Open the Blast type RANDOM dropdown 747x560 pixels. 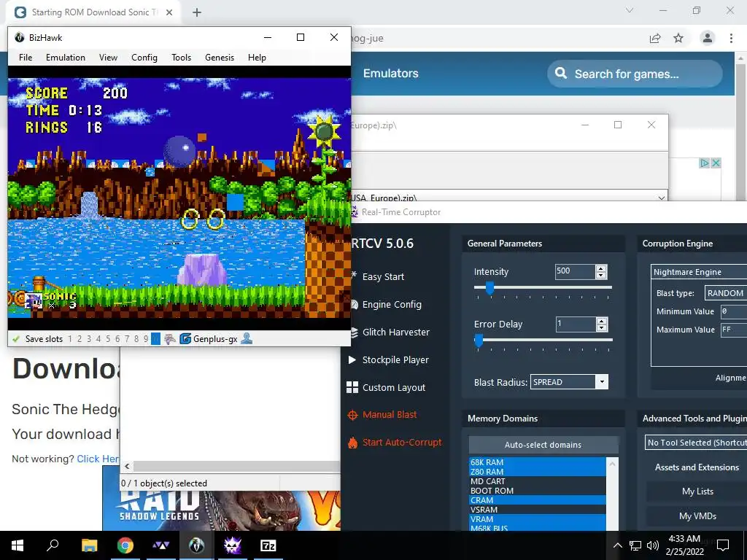[x=726, y=293]
